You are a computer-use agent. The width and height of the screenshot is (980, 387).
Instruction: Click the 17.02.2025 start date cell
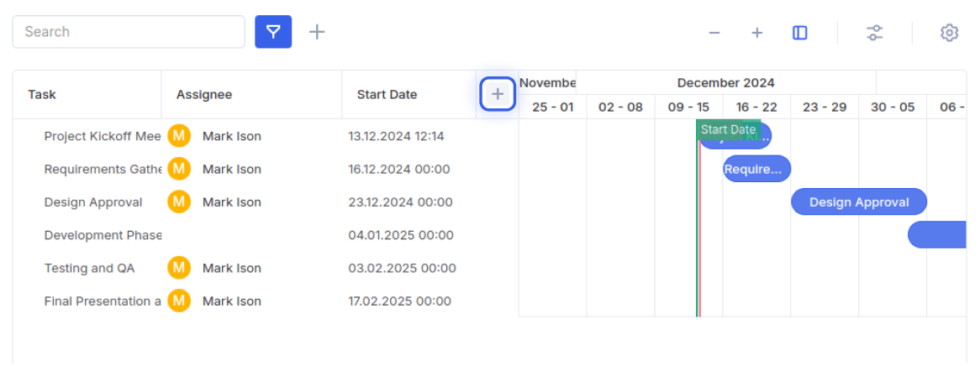coord(400,301)
